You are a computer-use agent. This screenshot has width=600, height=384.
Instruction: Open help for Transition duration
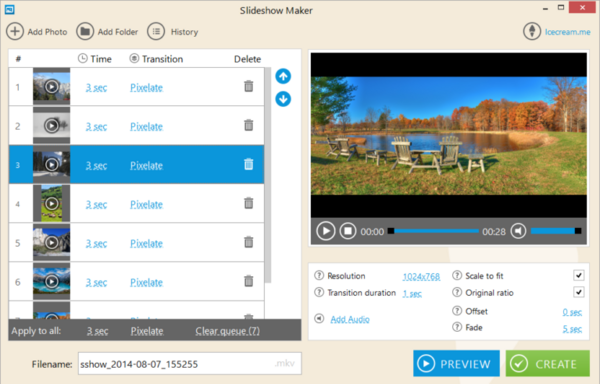(x=319, y=293)
